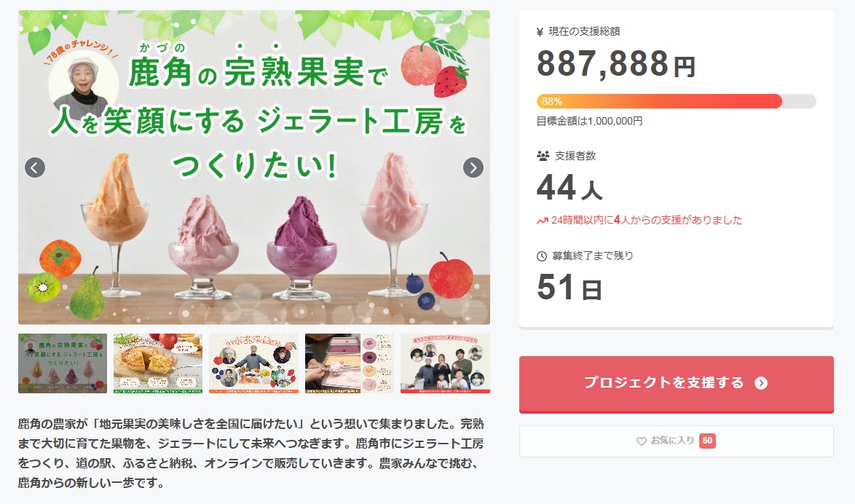Show the gelato tubs thumbnail
Image resolution: width=855 pixels, height=504 pixels.
[x=350, y=363]
